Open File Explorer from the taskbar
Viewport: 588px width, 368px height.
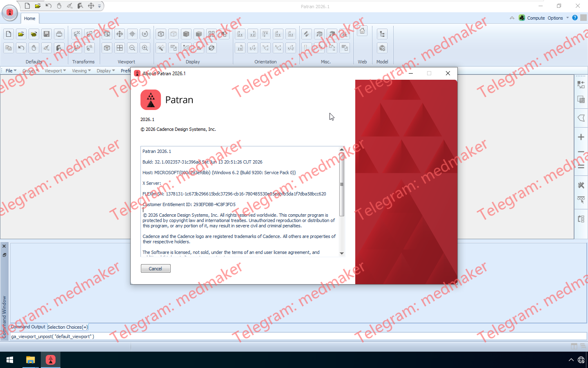point(30,360)
